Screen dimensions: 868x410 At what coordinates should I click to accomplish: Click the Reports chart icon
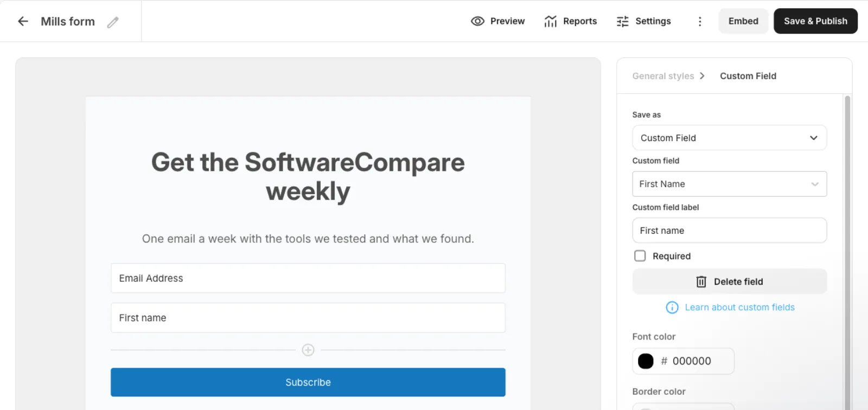click(x=551, y=21)
